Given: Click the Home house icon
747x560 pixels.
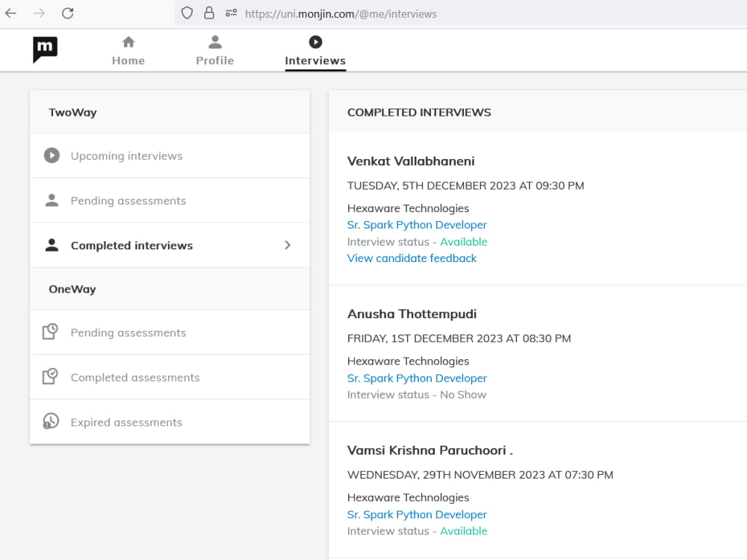Looking at the screenshot, I should [128, 42].
